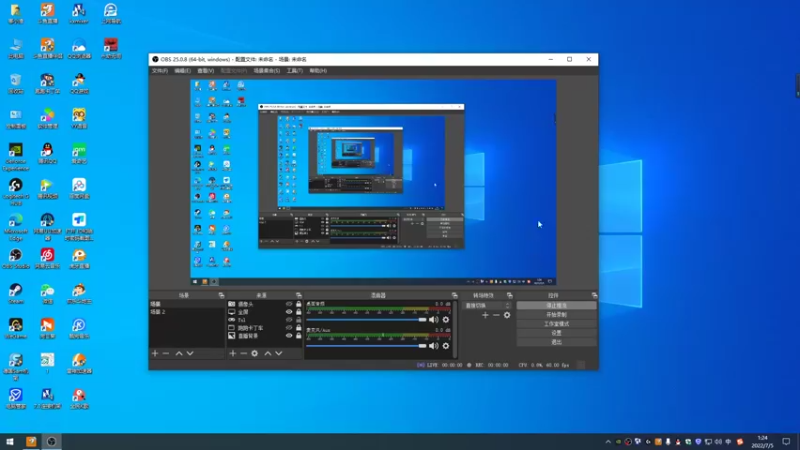Viewport: 800px width, 450px height.
Task: Open the Edit menu in OBS
Action: pyautogui.click(x=182, y=71)
